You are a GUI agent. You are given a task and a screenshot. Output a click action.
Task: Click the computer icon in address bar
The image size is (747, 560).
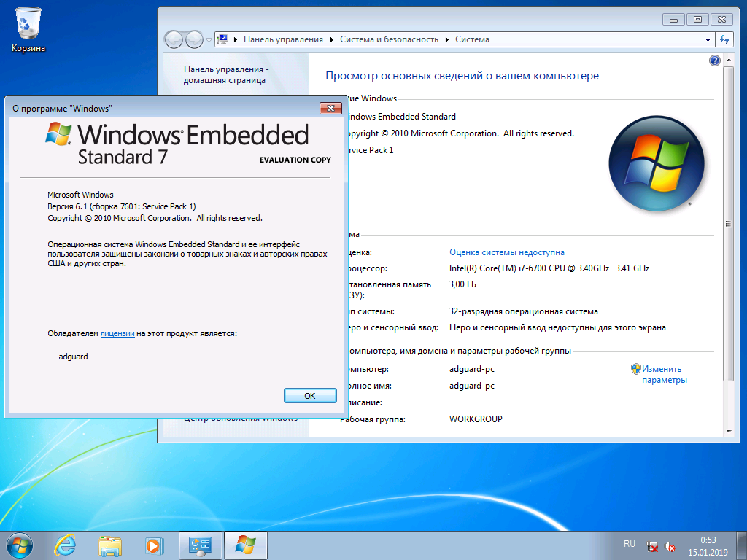pyautogui.click(x=222, y=39)
